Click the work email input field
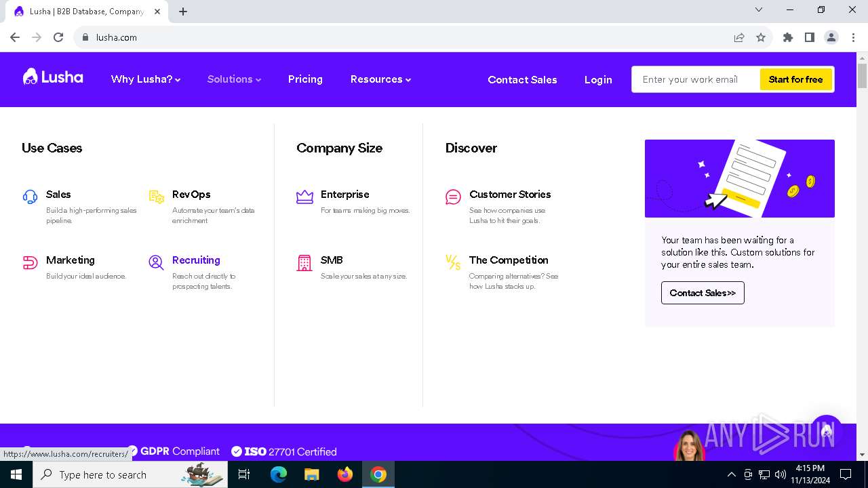 [x=696, y=79]
